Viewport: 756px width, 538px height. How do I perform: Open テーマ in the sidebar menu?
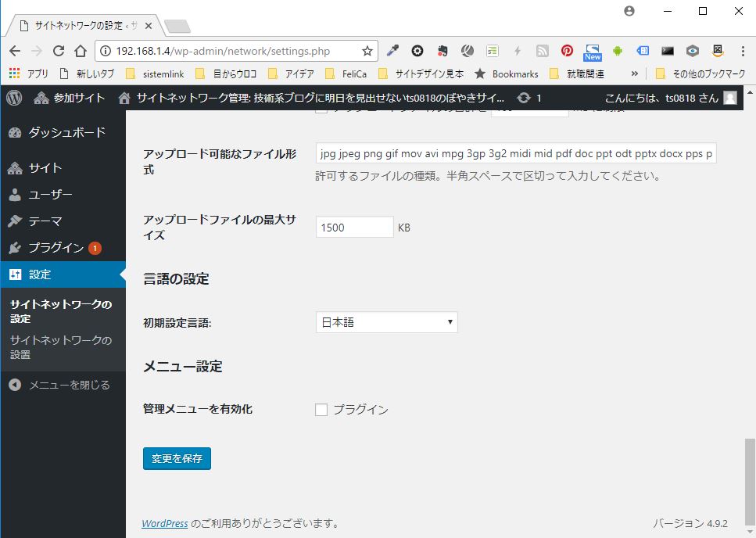pos(63,221)
